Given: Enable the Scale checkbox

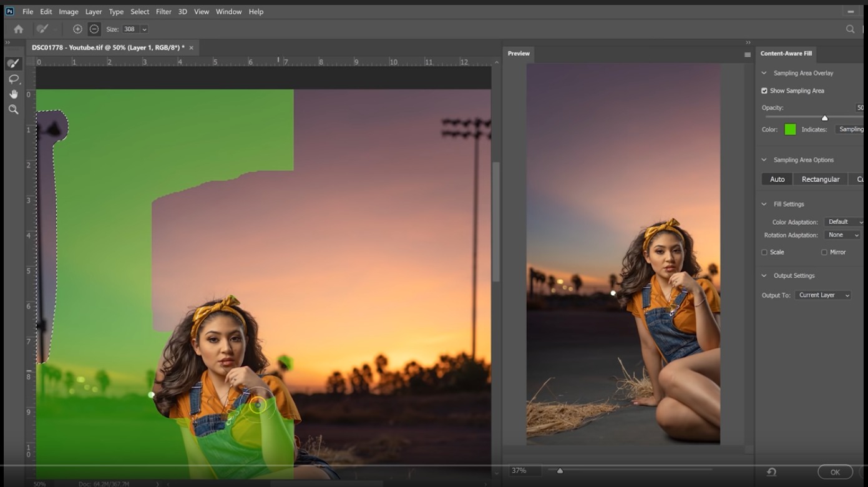Looking at the screenshot, I should tap(764, 252).
